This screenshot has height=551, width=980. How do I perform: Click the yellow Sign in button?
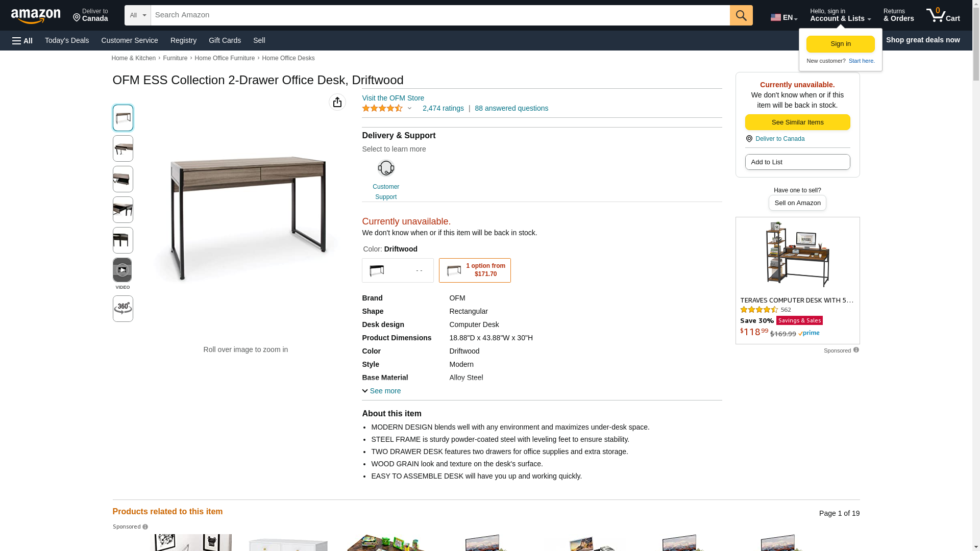(x=840, y=44)
